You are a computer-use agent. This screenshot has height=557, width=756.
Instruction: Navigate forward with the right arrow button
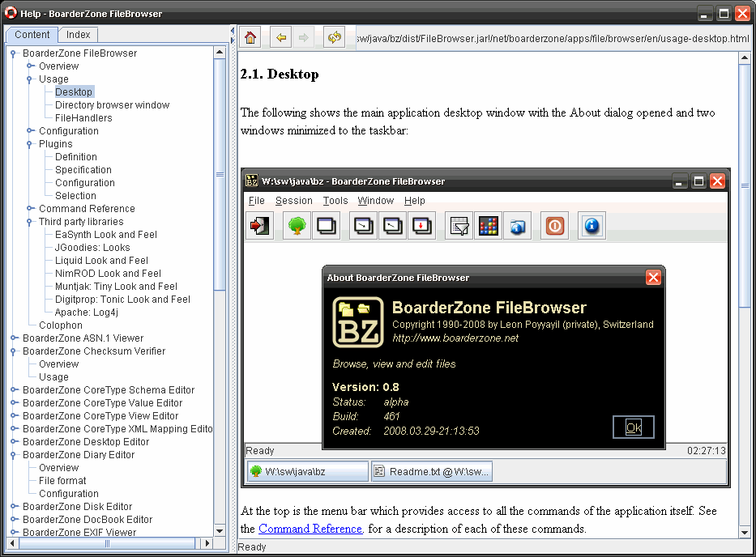click(x=303, y=37)
